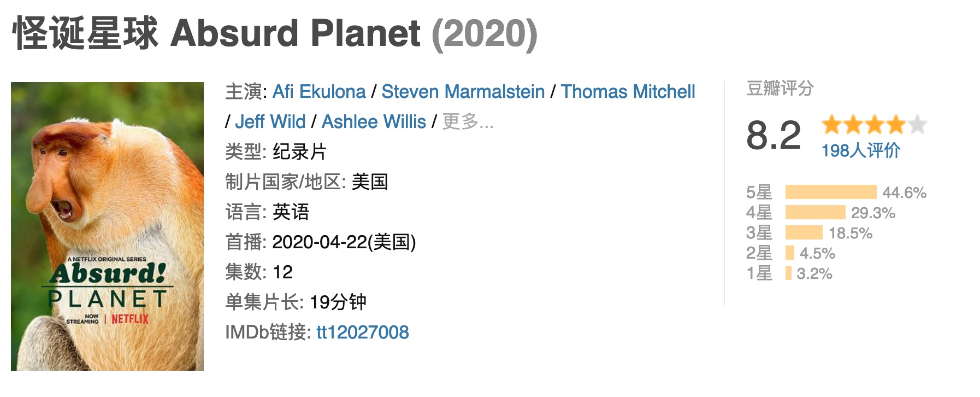Click the 1星 rating bar
Viewport: 980px width, 397px height.
pos(788,273)
